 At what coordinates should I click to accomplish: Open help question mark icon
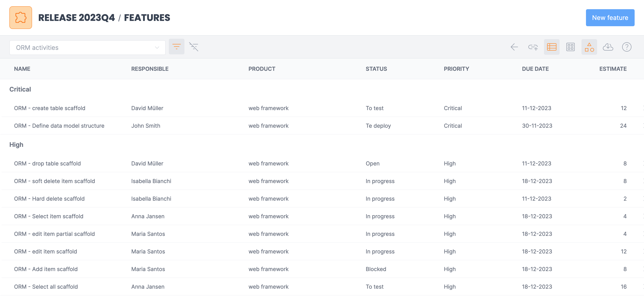pos(626,47)
